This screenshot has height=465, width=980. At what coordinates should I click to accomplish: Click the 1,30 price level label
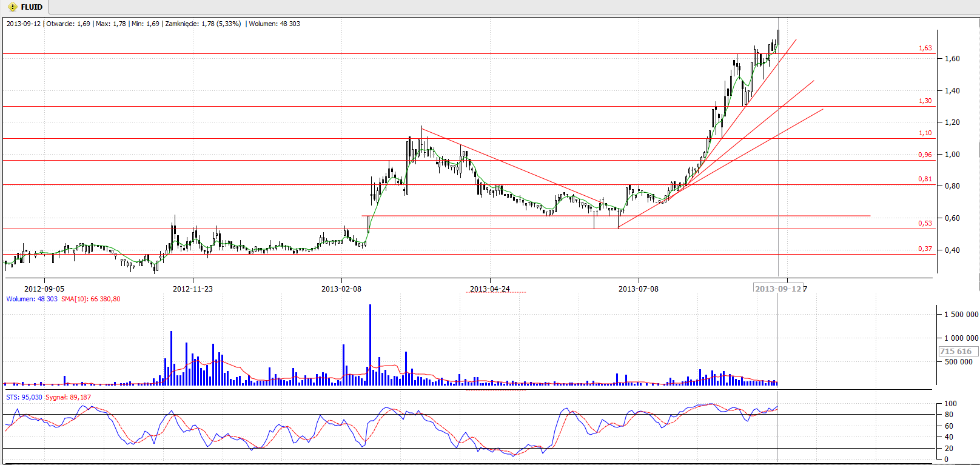925,101
